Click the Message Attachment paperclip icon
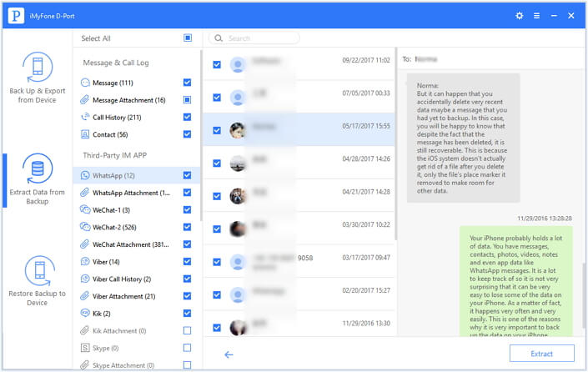 (85, 100)
